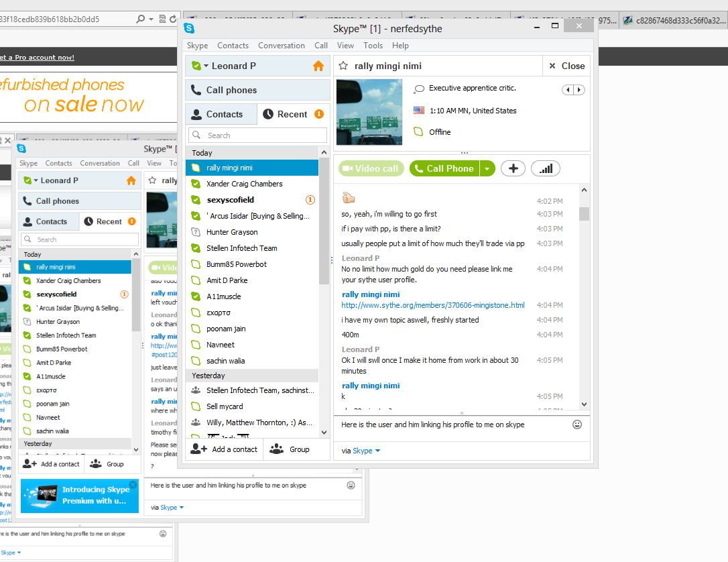
Task: Switch to the Contacts tab in front window
Action: (x=221, y=114)
